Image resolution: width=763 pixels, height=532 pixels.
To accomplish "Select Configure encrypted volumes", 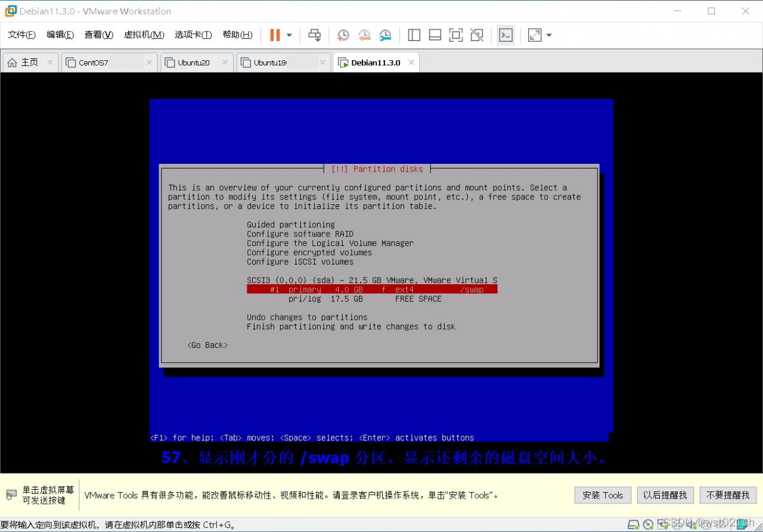I will tap(309, 253).
